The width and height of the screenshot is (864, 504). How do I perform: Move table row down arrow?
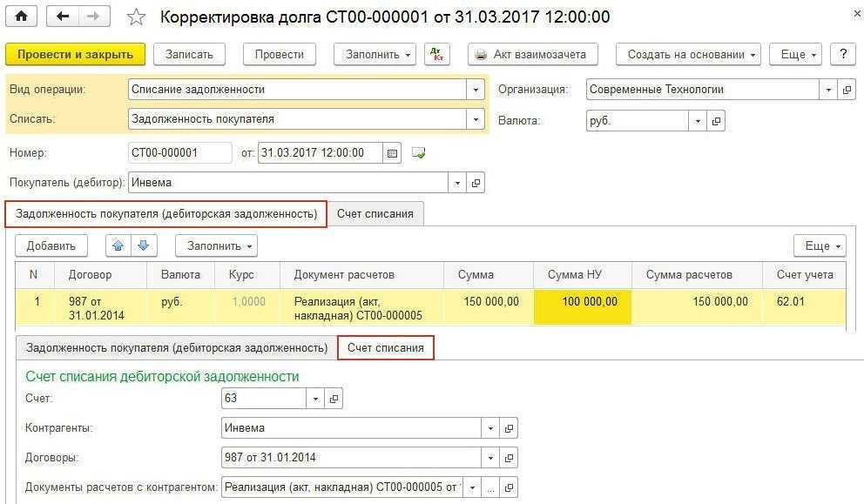click(x=144, y=245)
